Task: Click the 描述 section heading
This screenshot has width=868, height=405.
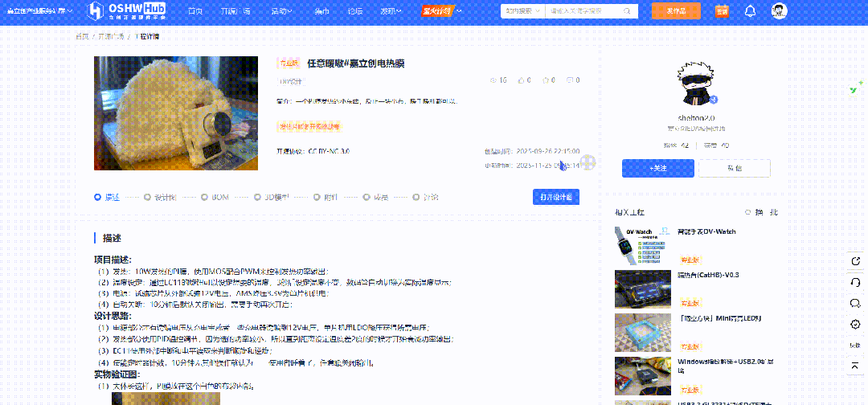Action: coord(112,238)
